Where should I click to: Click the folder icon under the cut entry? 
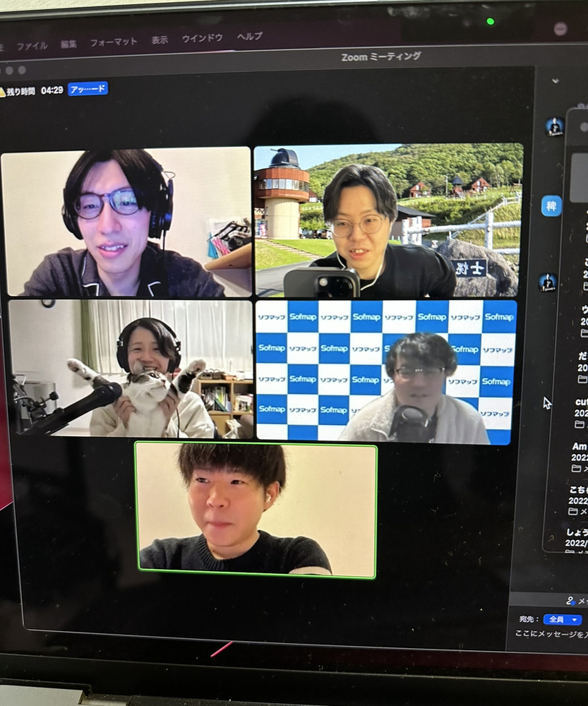coord(579,424)
